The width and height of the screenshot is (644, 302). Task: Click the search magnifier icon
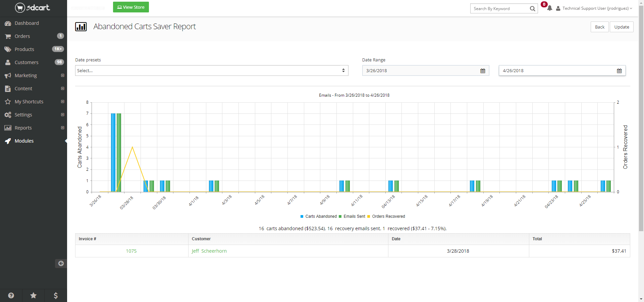pos(532,9)
